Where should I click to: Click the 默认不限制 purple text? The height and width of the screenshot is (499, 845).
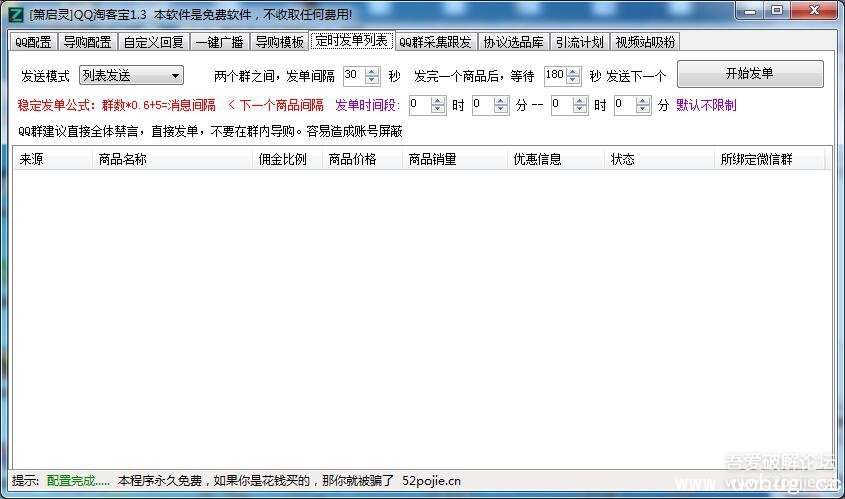706,105
